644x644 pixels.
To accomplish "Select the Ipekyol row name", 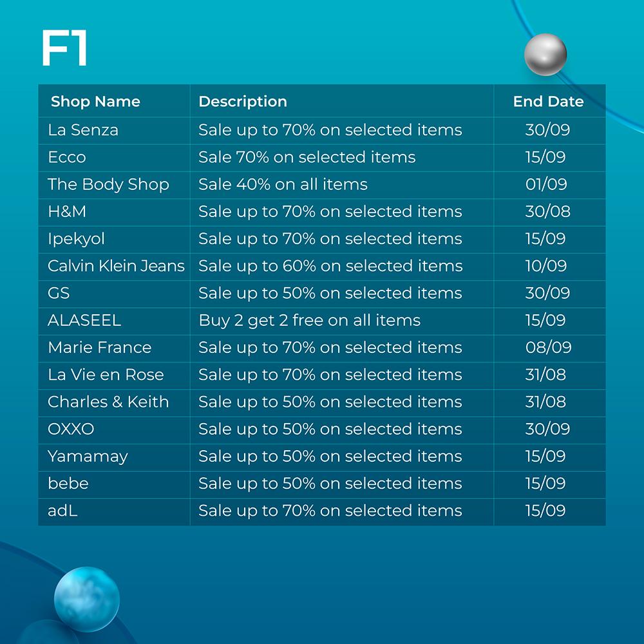I will coord(77,239).
